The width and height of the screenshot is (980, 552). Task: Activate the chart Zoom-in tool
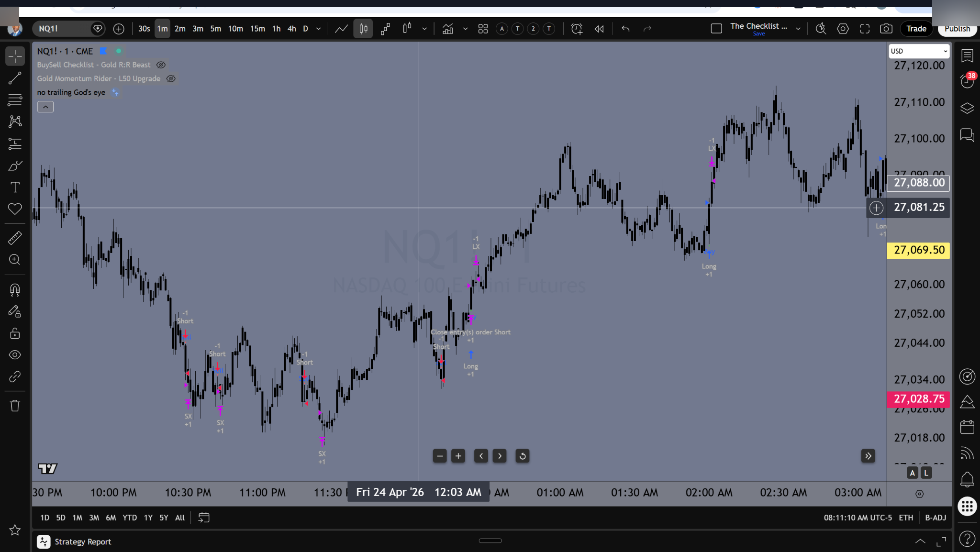(x=15, y=259)
